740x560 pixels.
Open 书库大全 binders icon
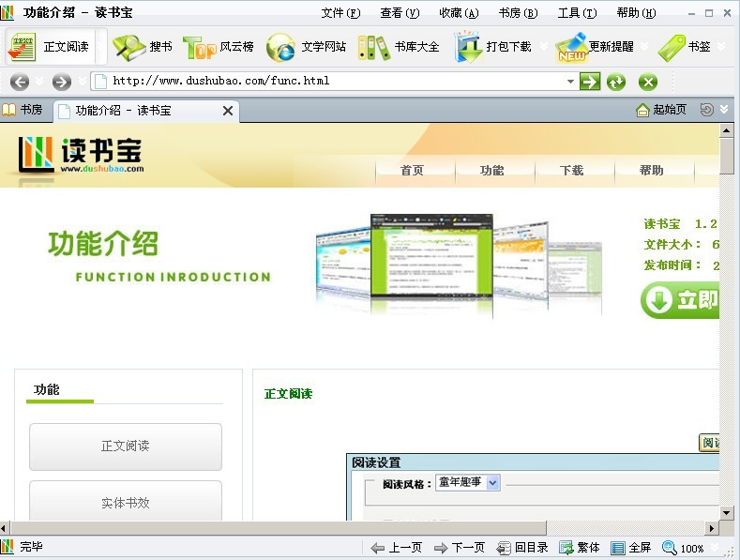374,48
